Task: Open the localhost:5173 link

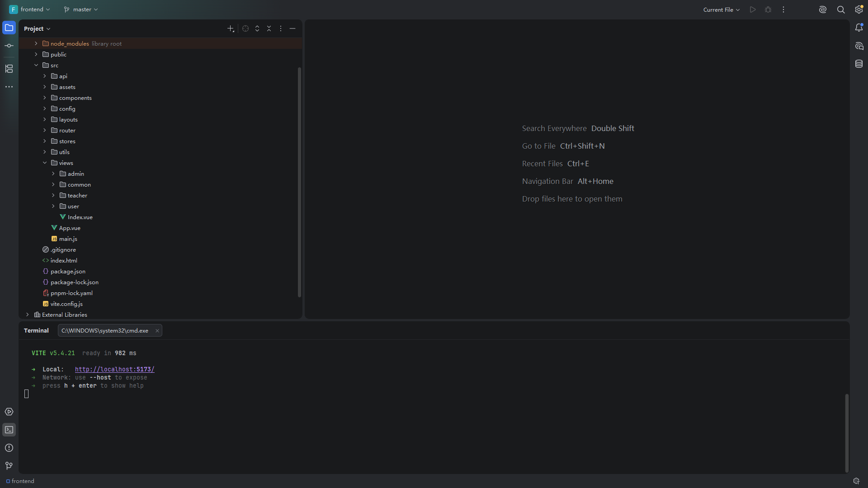Action: tap(114, 370)
